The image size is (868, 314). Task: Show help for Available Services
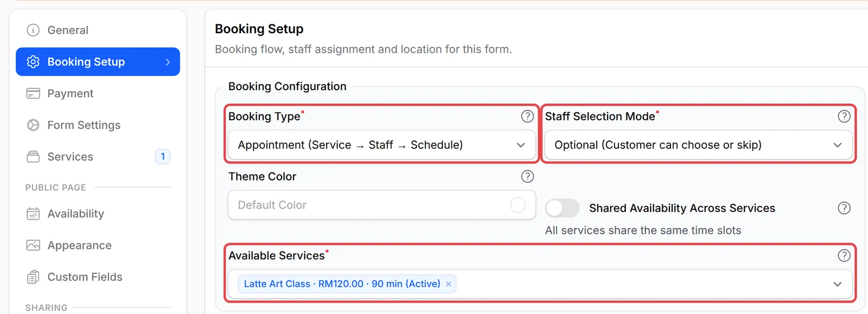(844, 255)
